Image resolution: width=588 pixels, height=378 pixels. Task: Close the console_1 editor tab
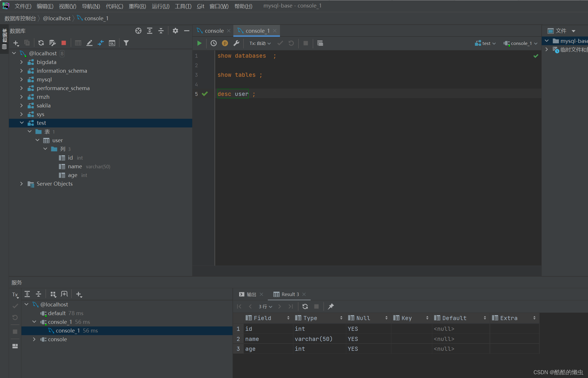pyautogui.click(x=275, y=31)
